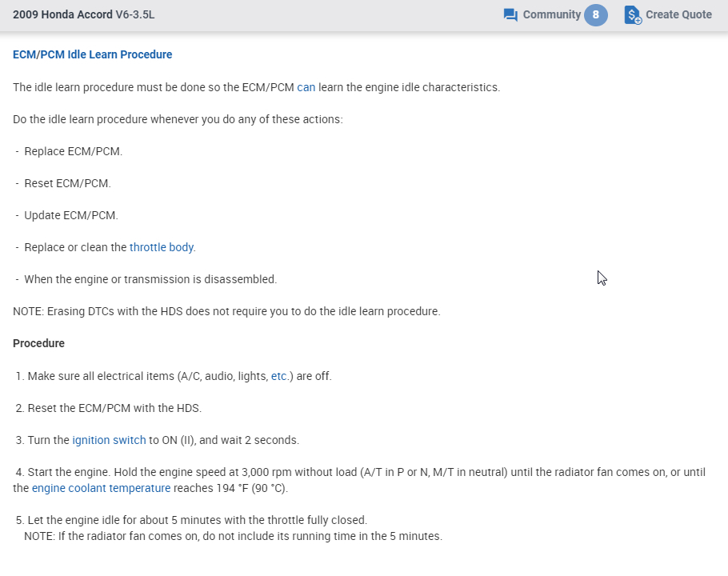Click step 2 'Reset the ECM/PCM with the HDS'
This screenshot has height=576, width=728.
pyautogui.click(x=114, y=408)
